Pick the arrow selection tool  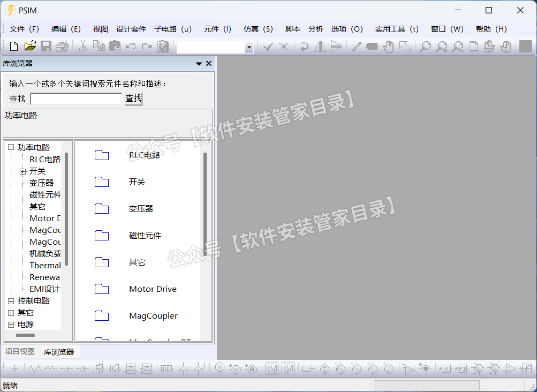coord(405,46)
